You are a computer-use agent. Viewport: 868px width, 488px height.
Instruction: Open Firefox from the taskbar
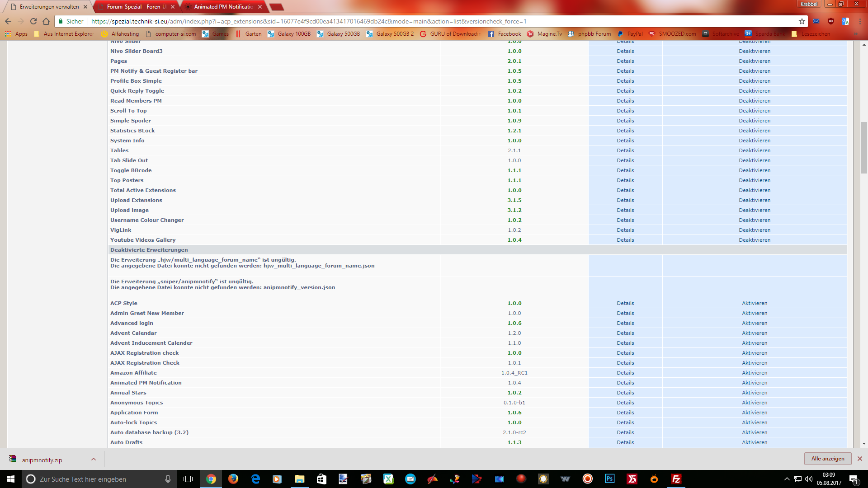click(233, 479)
